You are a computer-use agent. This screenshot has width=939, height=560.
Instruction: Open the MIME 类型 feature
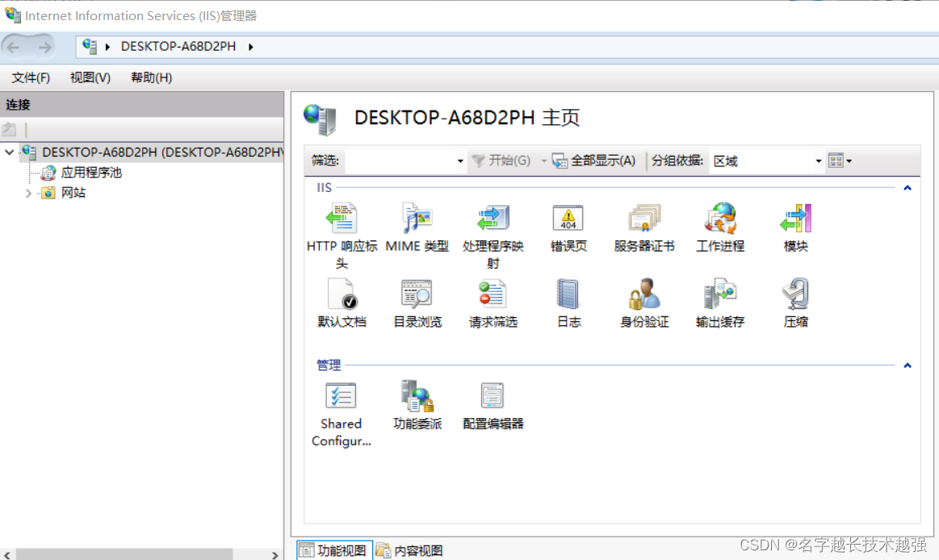tap(417, 219)
